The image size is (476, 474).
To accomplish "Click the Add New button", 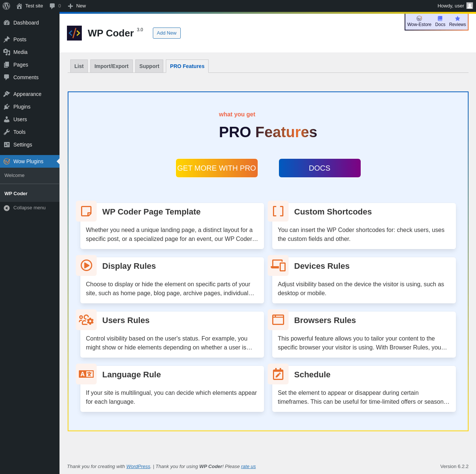I will (x=167, y=33).
